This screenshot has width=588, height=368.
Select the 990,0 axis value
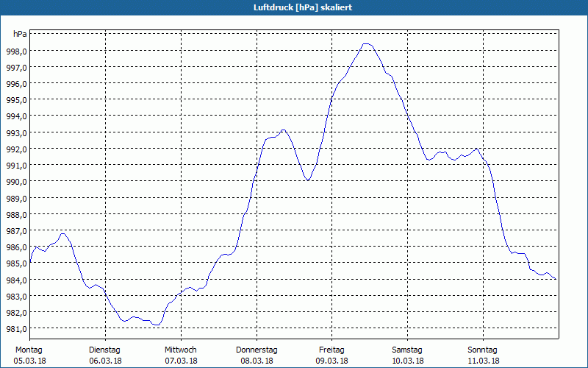click(x=16, y=182)
